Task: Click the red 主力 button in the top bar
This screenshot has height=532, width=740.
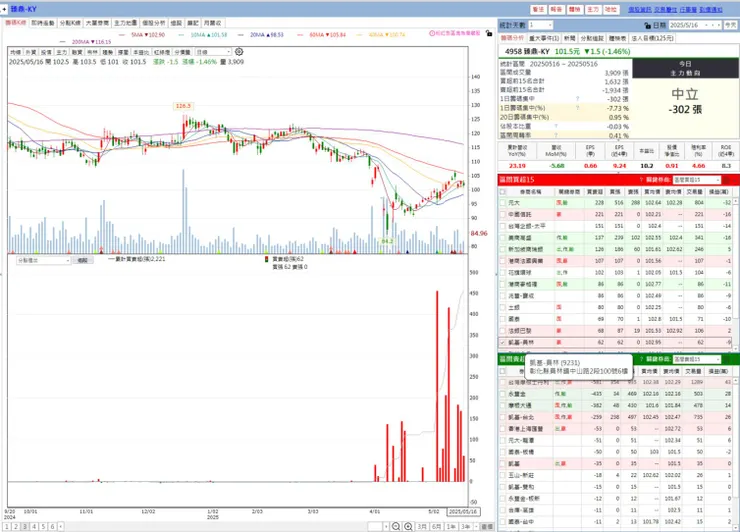Action: [x=593, y=9]
